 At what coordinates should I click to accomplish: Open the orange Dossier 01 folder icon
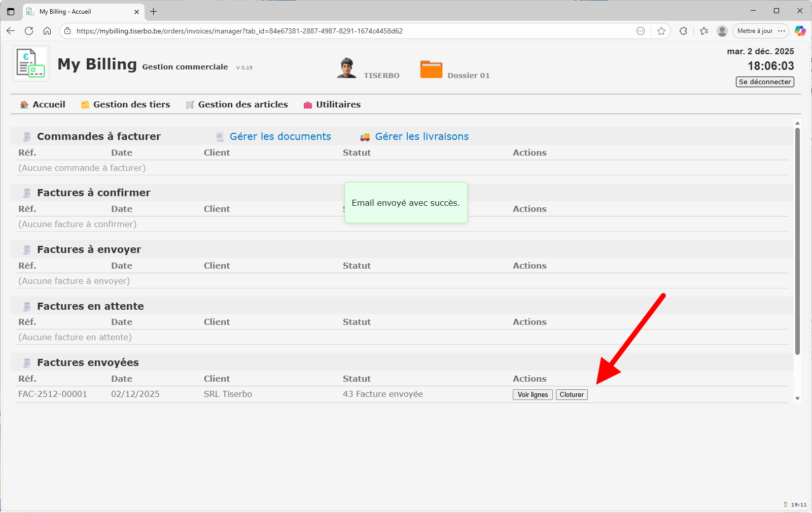[431, 69]
